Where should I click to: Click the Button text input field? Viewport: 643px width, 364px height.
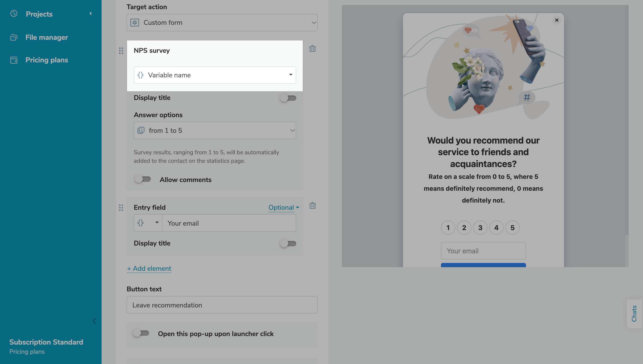pyautogui.click(x=222, y=305)
